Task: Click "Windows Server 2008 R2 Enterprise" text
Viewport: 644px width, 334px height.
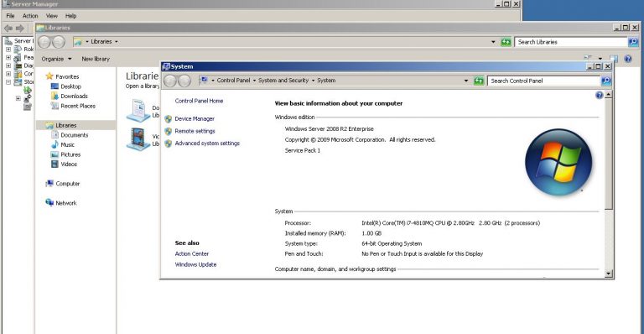Action: tap(329, 129)
